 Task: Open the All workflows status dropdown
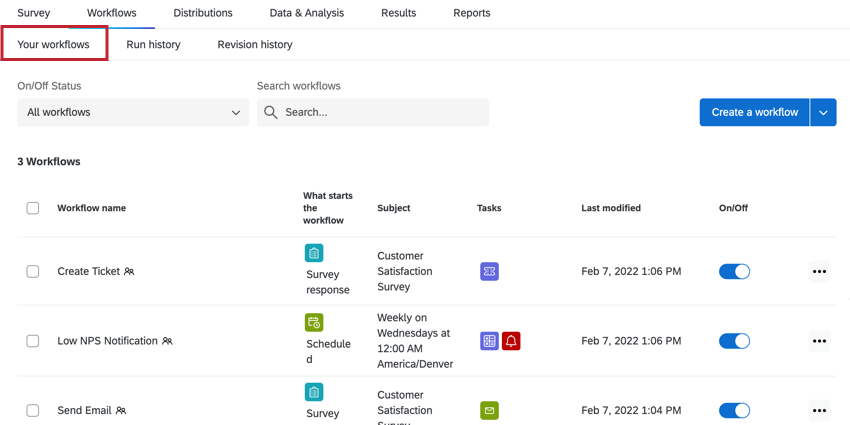click(x=133, y=113)
